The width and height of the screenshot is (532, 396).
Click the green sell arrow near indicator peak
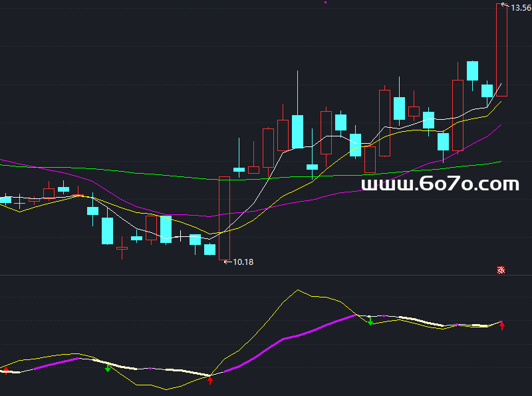click(370, 321)
